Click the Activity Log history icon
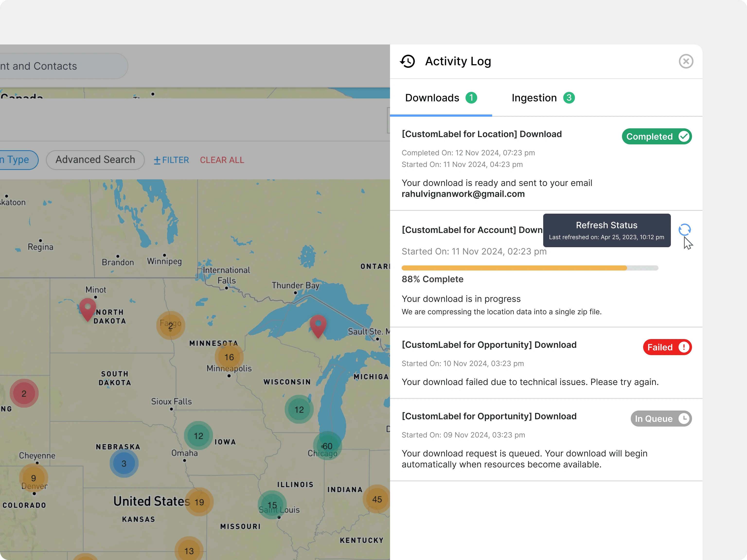This screenshot has height=560, width=747. (408, 61)
